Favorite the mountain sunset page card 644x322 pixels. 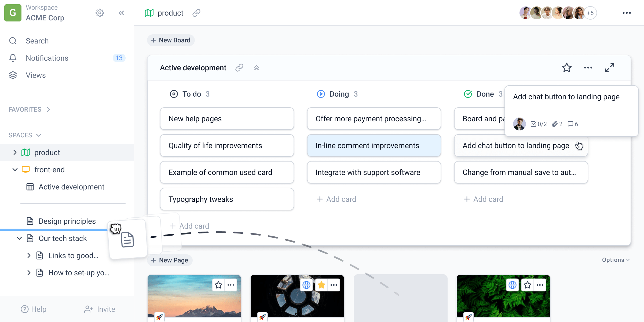(218, 285)
